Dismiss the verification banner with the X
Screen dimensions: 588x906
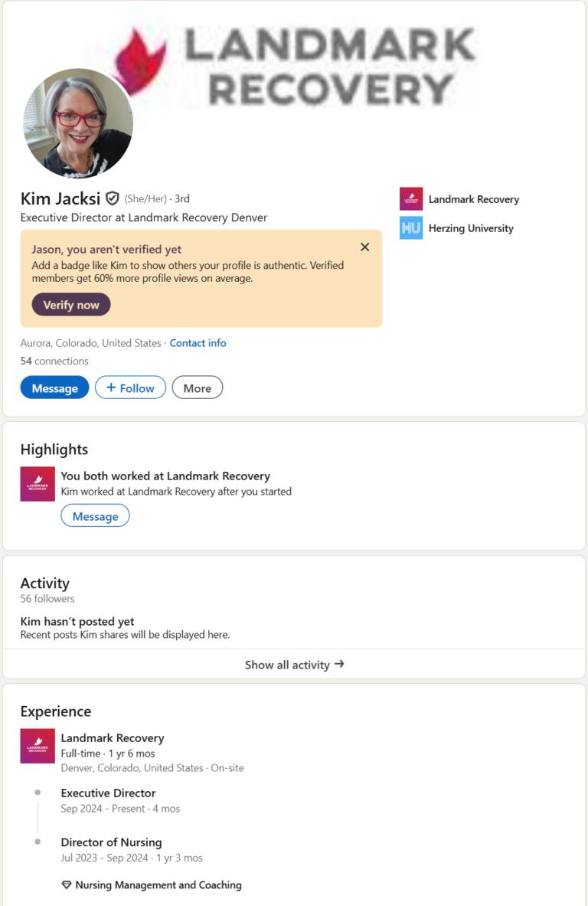coord(364,247)
